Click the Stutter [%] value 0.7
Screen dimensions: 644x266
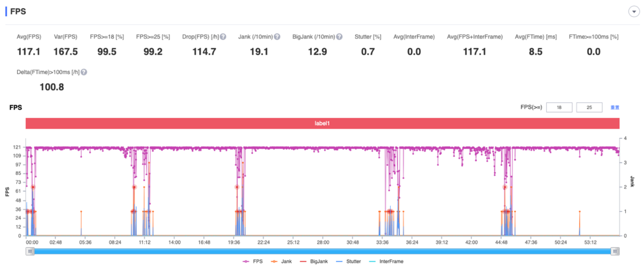(x=368, y=51)
